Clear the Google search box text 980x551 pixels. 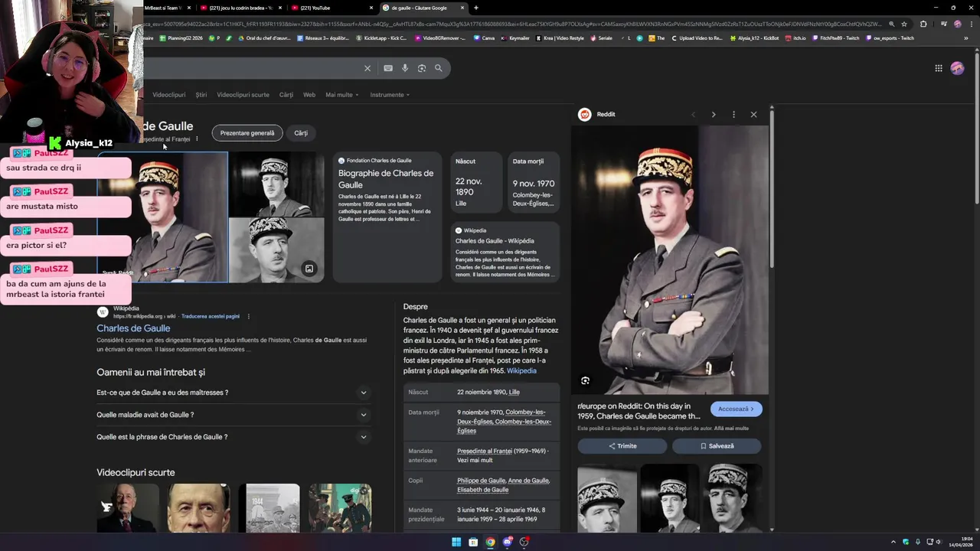point(367,68)
